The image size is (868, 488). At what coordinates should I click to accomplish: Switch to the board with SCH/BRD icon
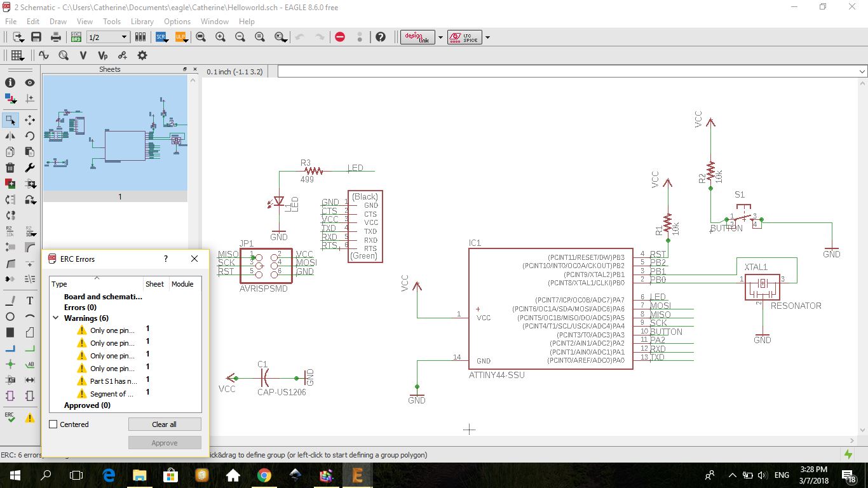tap(76, 37)
